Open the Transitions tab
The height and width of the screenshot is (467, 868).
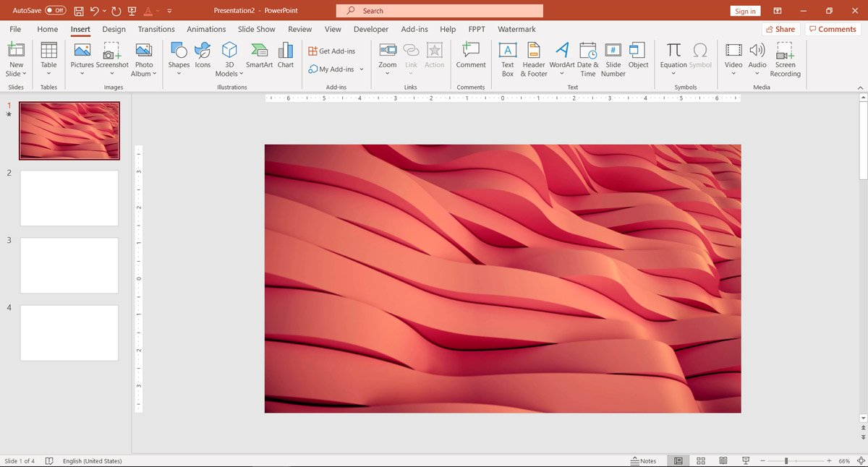tap(156, 29)
